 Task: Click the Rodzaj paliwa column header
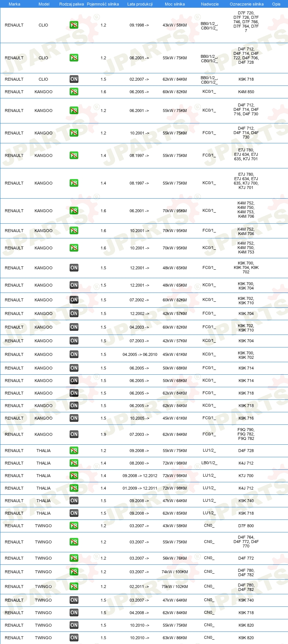(71, 4)
